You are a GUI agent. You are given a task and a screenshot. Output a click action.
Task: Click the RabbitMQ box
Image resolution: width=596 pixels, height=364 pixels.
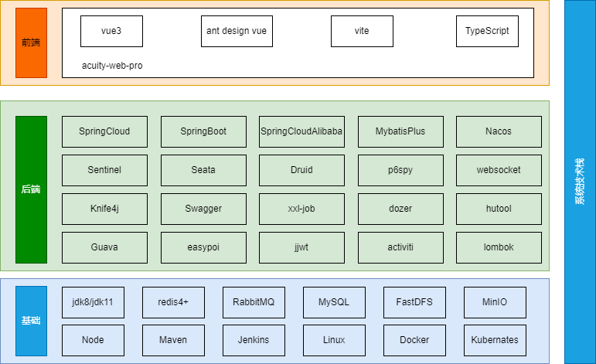click(254, 302)
